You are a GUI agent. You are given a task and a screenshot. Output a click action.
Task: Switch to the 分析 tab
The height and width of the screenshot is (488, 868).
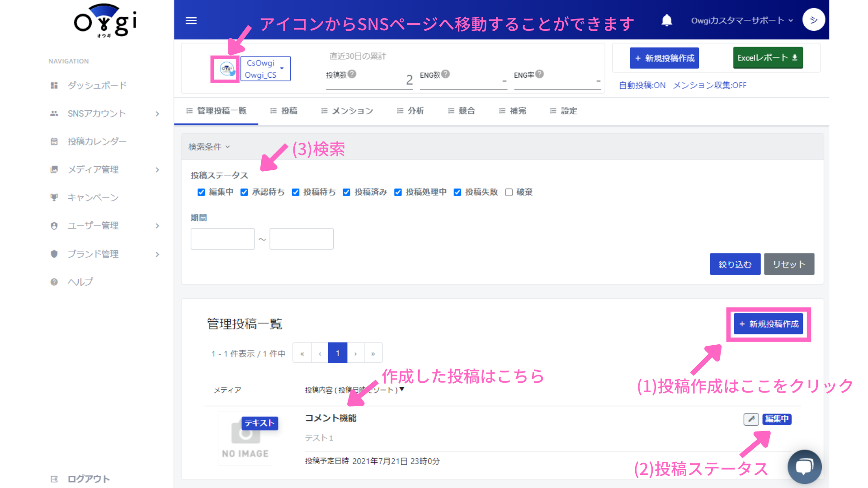(410, 111)
